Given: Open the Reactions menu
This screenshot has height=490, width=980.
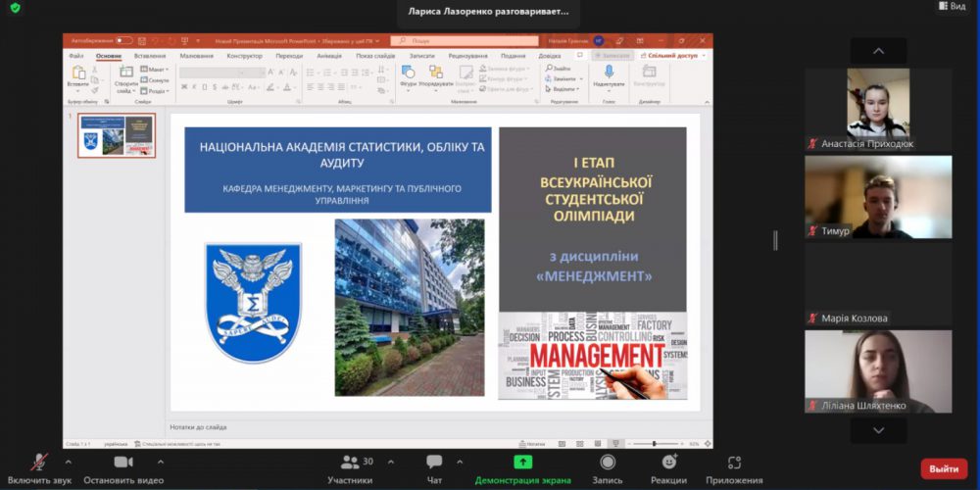Looking at the screenshot, I should (668, 463).
